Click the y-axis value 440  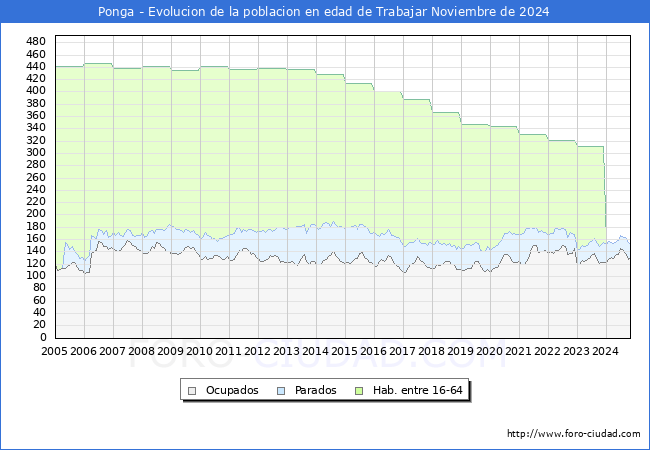click(x=36, y=66)
